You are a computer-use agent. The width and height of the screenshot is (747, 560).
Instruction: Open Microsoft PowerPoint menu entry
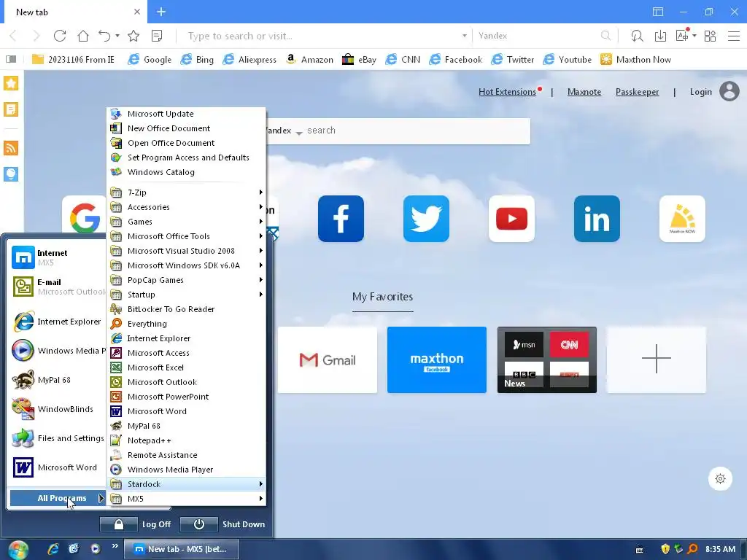coord(186,397)
